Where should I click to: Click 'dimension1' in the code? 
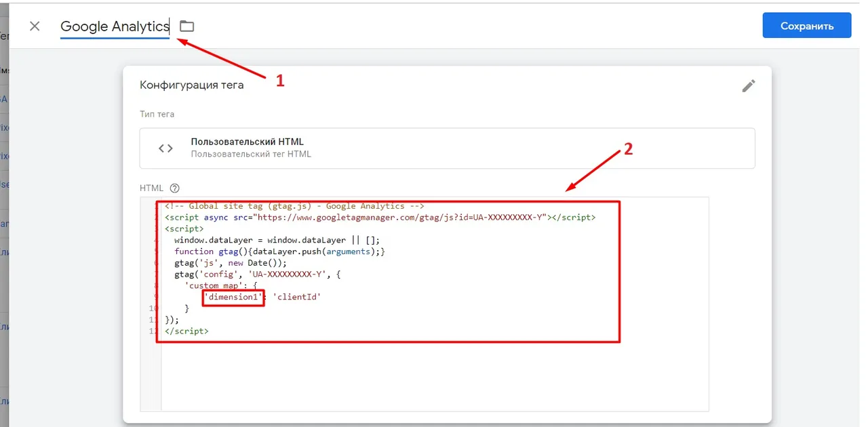[233, 297]
